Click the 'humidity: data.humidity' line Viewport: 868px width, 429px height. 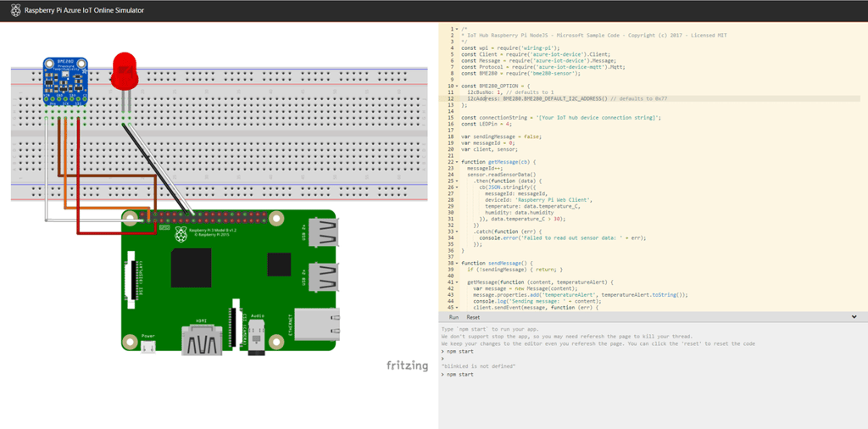tap(519, 213)
